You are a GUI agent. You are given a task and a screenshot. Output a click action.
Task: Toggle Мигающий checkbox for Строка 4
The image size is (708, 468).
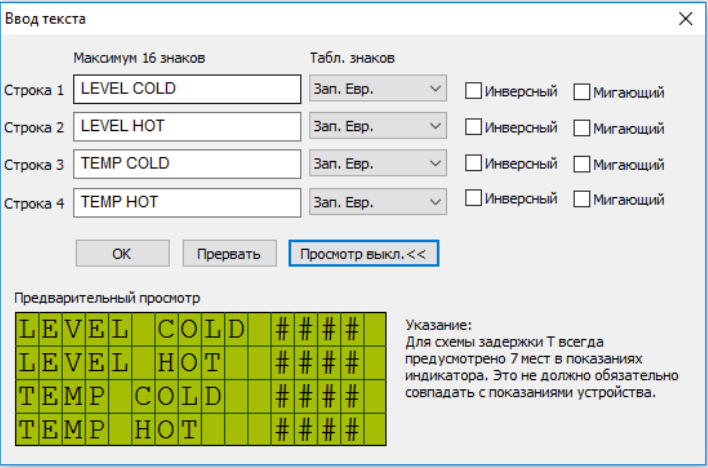coord(582,199)
